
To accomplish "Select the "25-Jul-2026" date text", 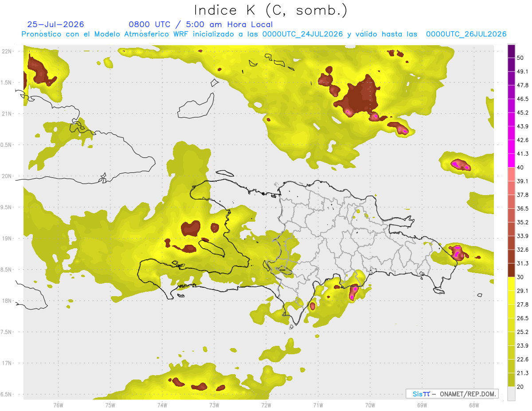I will point(56,24).
